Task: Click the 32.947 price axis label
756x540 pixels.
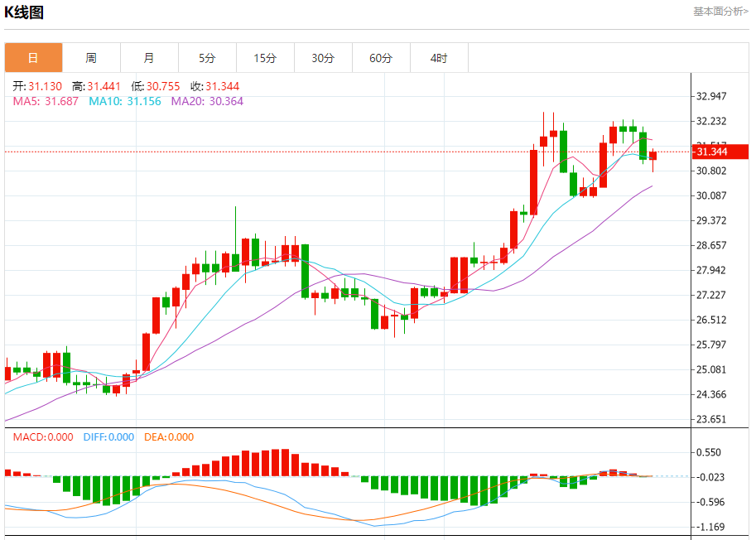Action: click(x=711, y=96)
